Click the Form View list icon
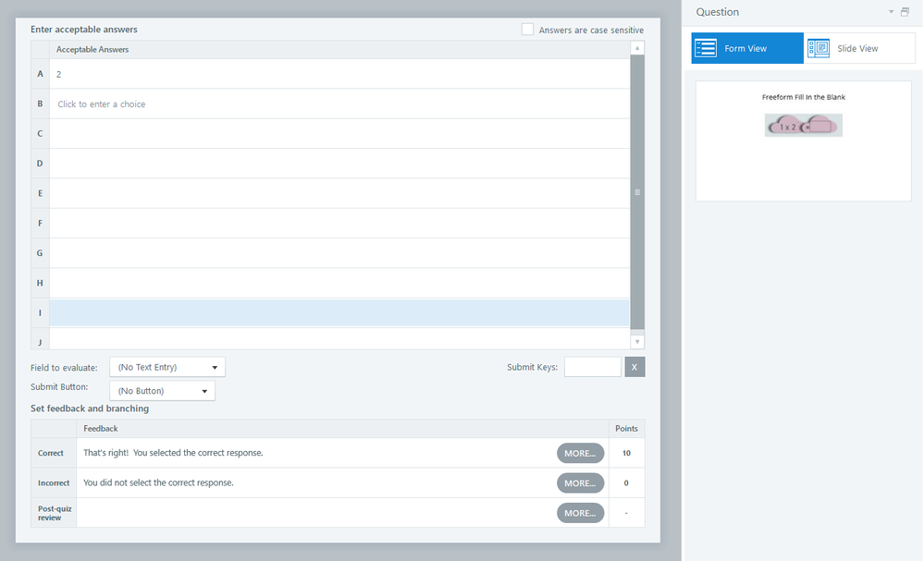Image resolution: width=924 pixels, height=561 pixels. coord(706,48)
